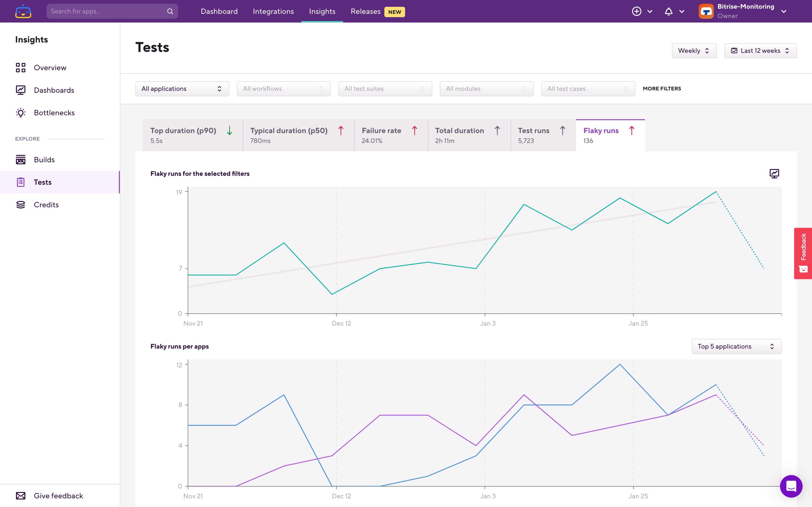Expand the Last 12 weeks dropdown
Image resolution: width=812 pixels, height=507 pixels.
(760, 51)
